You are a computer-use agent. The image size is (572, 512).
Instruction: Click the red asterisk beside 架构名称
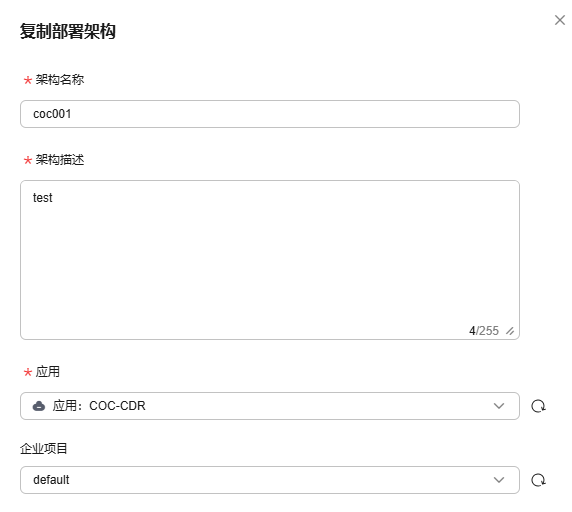(28, 80)
